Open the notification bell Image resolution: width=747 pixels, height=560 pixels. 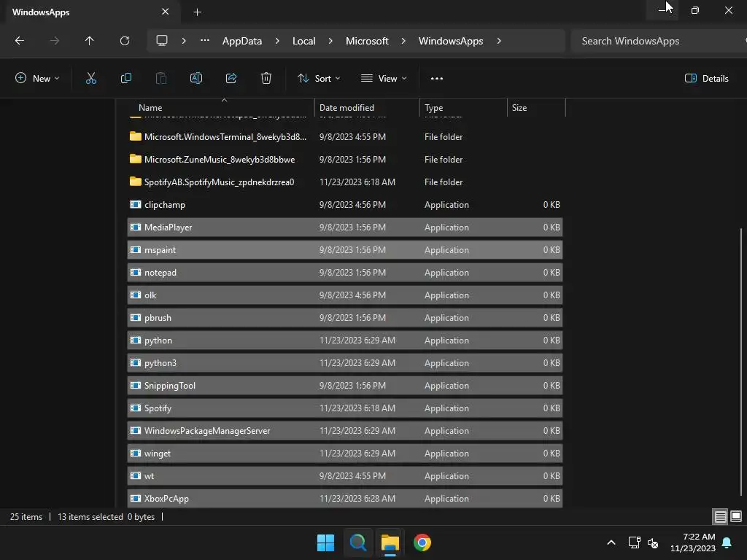pyautogui.click(x=727, y=542)
